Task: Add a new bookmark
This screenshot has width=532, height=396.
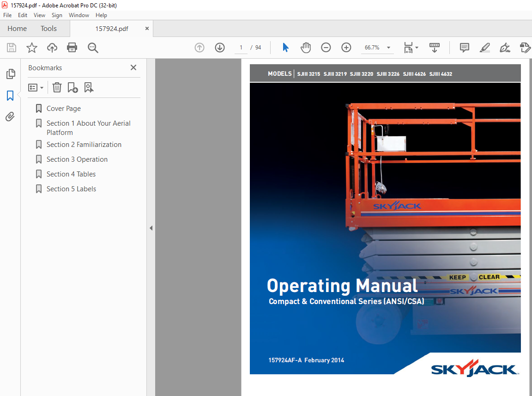Action: (73, 88)
